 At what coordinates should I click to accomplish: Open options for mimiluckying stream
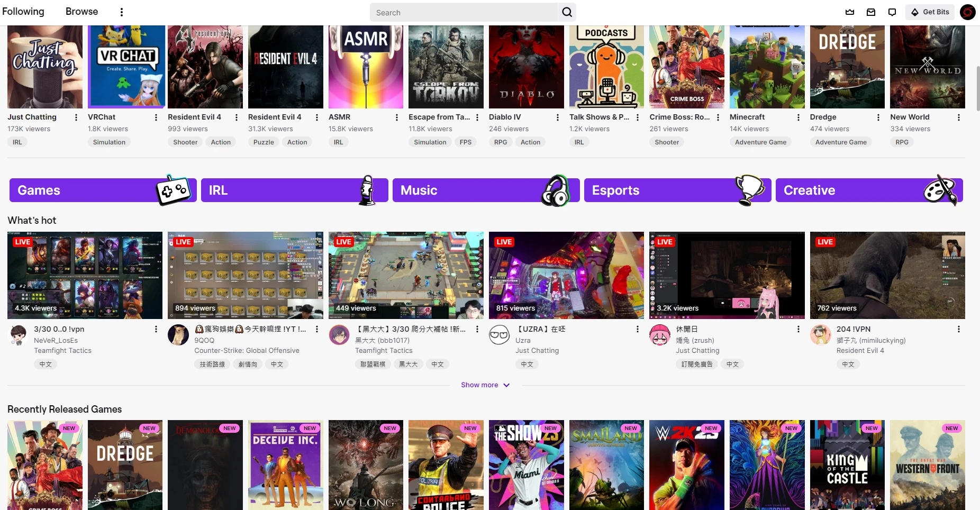pyautogui.click(x=958, y=329)
